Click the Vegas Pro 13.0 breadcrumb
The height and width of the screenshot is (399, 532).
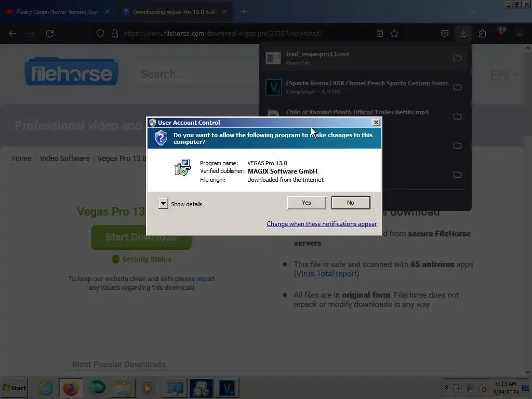click(122, 158)
